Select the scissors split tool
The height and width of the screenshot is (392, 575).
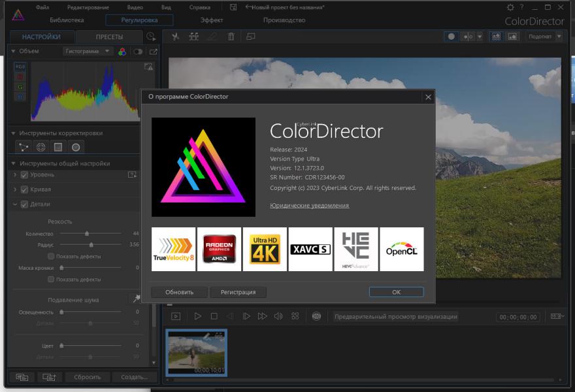[176, 37]
